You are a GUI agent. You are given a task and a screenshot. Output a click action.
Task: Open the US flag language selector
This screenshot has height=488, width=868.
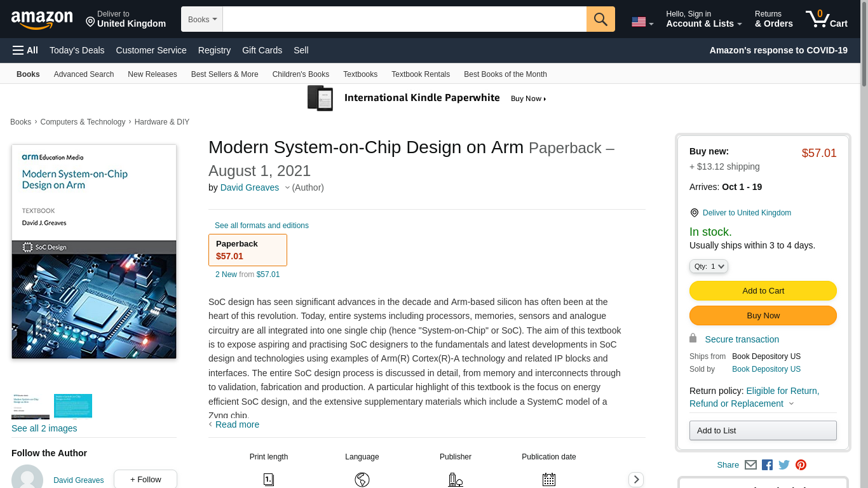[642, 22]
